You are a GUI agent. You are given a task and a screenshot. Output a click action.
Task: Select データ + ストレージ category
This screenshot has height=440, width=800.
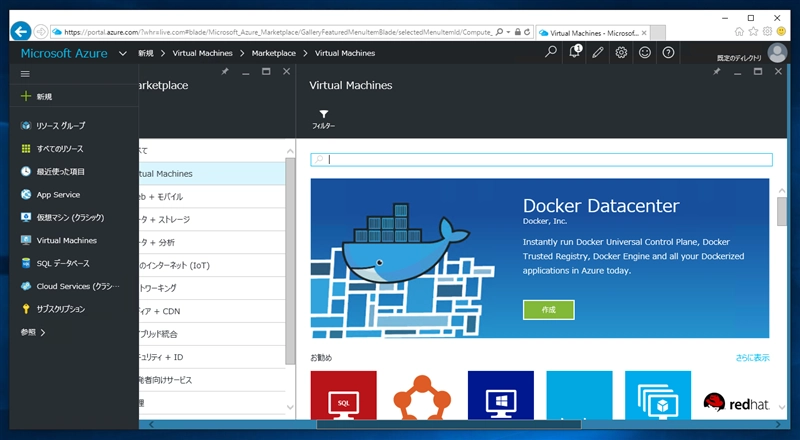(212, 219)
